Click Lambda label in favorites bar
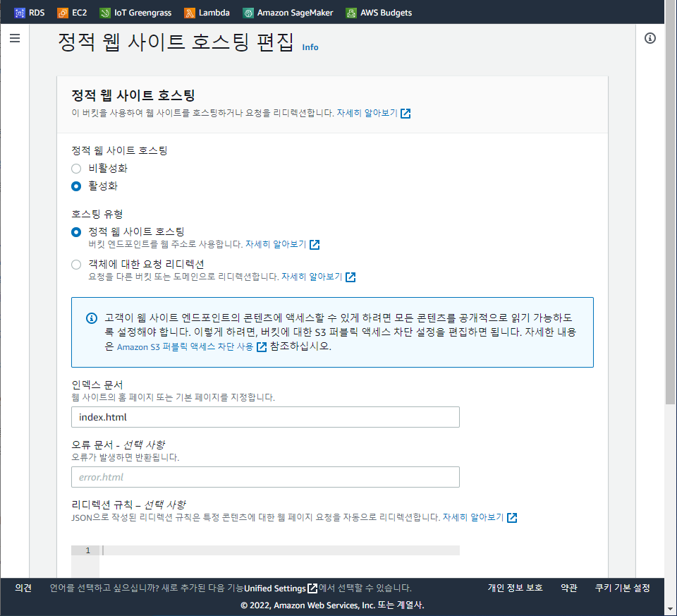The height and width of the screenshot is (616, 677). (214, 13)
